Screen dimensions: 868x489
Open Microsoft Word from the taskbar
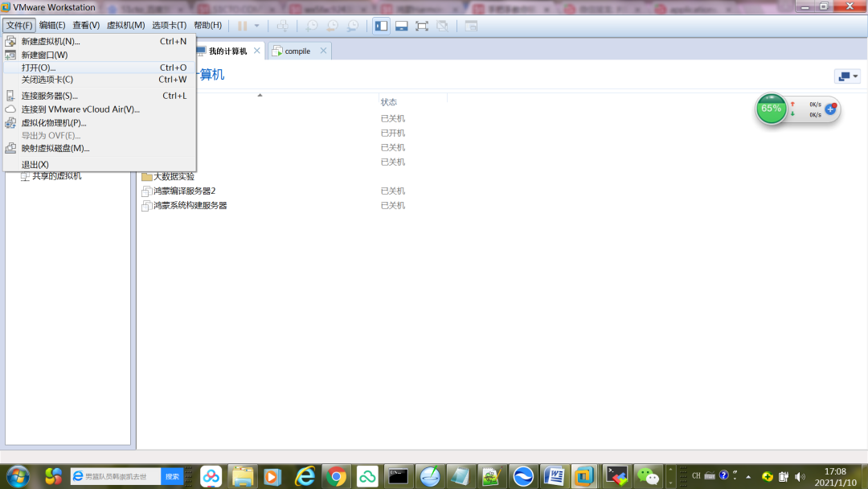554,476
